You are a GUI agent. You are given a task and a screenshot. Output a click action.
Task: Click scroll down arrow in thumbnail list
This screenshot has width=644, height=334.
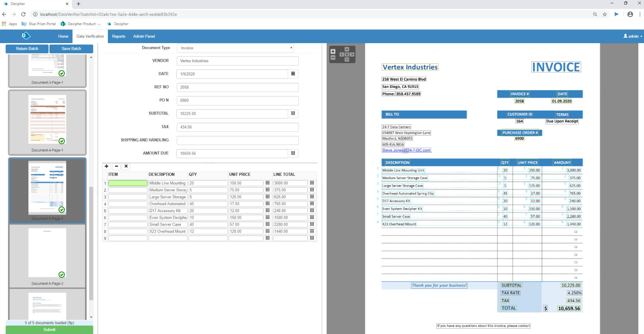pos(91,317)
